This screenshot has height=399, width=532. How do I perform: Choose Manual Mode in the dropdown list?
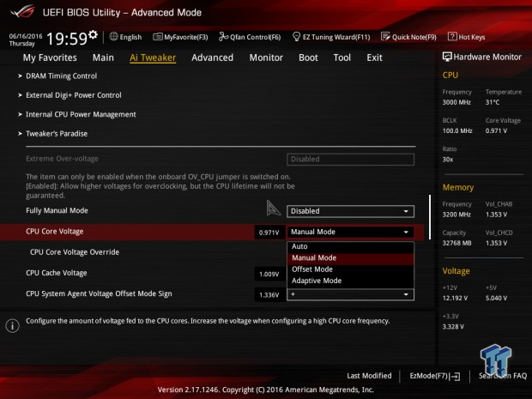pyautogui.click(x=350, y=258)
